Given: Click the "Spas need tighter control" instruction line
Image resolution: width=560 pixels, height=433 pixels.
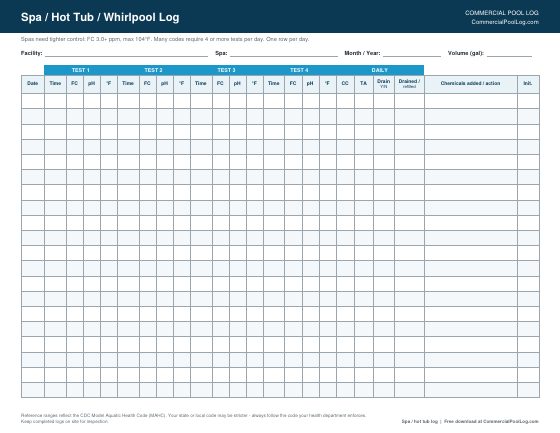Looking at the screenshot, I should click(165, 39).
